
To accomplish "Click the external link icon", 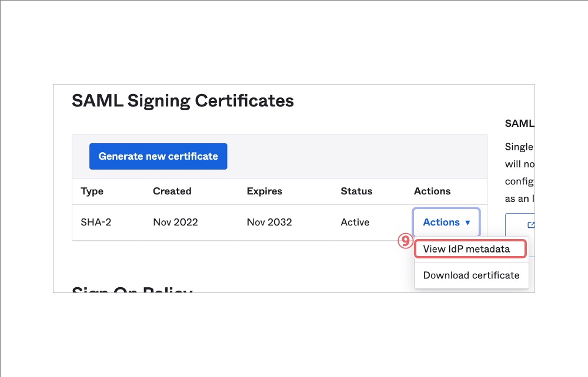I will (x=531, y=224).
